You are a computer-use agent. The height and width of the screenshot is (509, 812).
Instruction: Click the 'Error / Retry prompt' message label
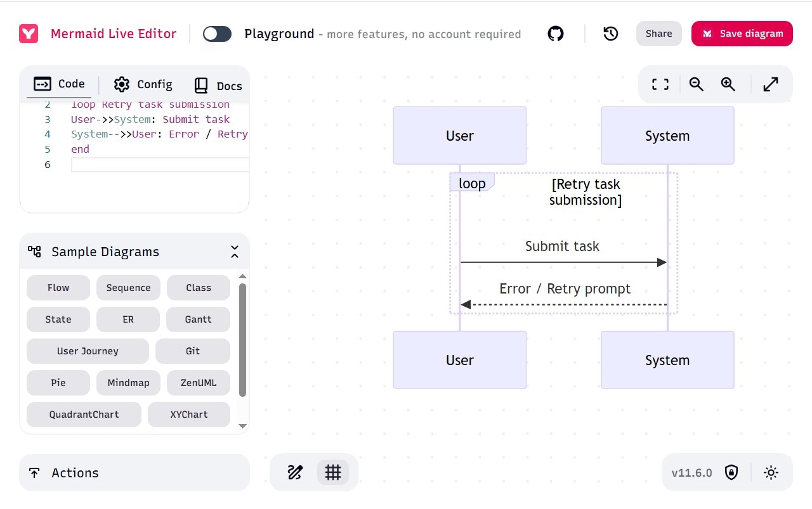[x=565, y=289]
